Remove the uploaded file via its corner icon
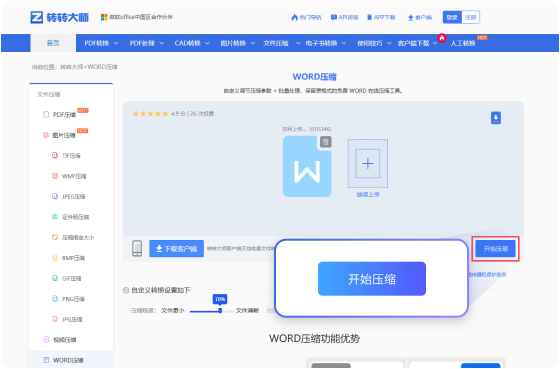This screenshot has width=560, height=369. point(325,142)
